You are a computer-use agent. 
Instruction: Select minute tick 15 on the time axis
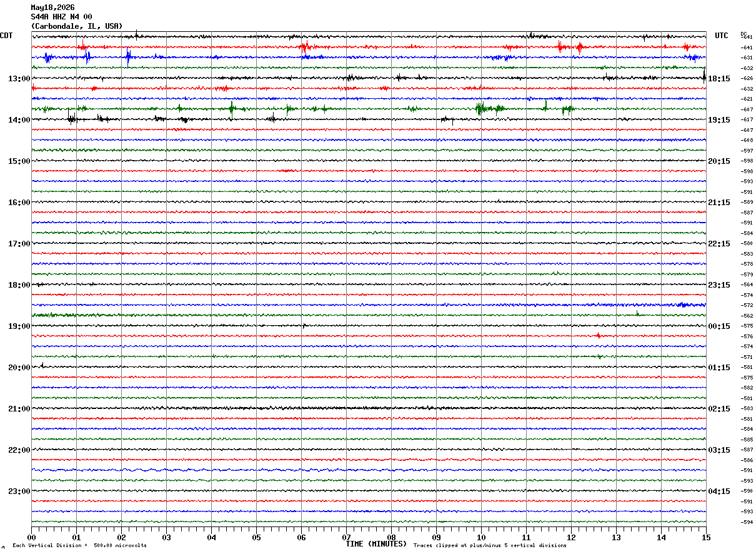(706, 537)
